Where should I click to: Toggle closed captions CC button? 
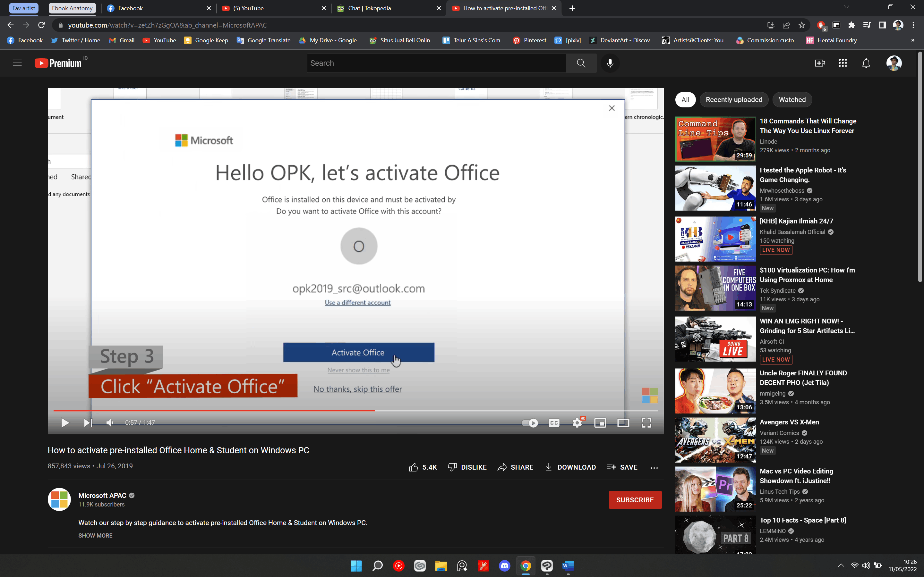(x=554, y=422)
